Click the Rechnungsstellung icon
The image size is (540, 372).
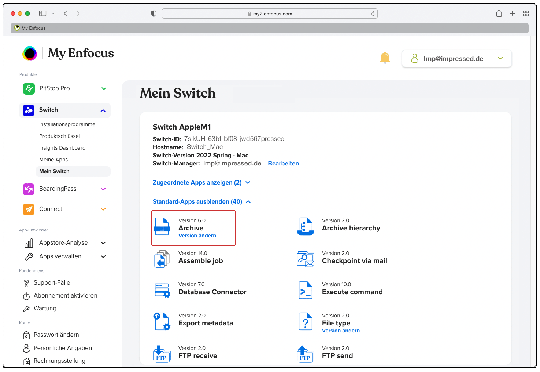point(26,361)
